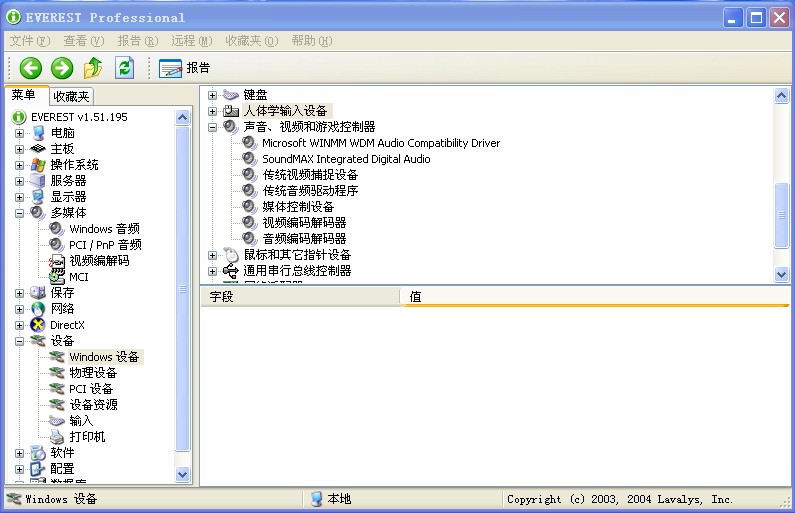The width and height of the screenshot is (795, 513).
Task: Select the 多媒体 speaker icon
Action: (x=38, y=212)
